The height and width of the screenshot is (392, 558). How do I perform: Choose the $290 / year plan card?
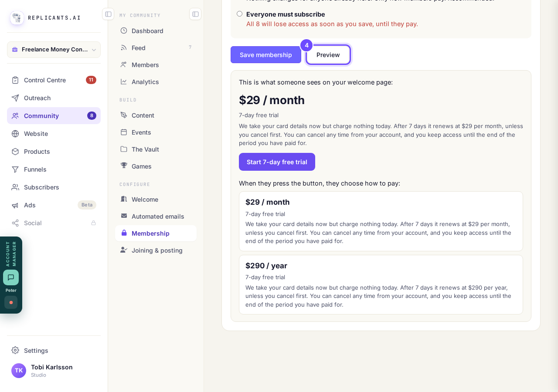click(381, 285)
